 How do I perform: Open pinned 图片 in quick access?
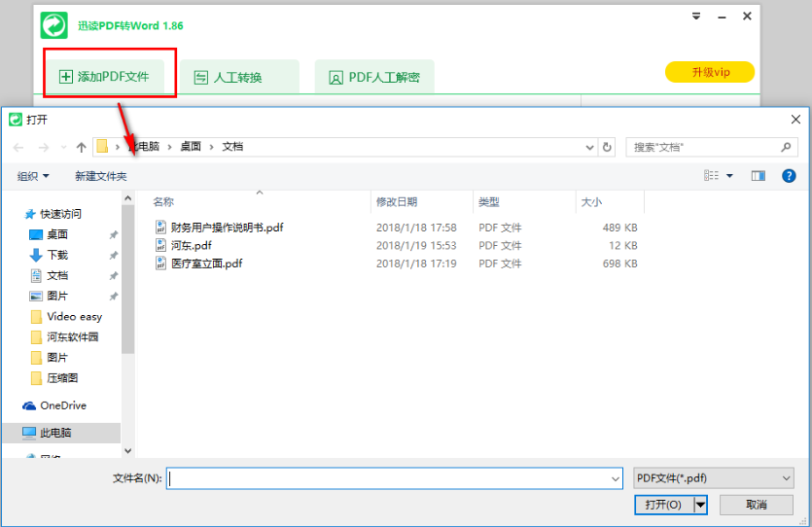[x=57, y=297]
